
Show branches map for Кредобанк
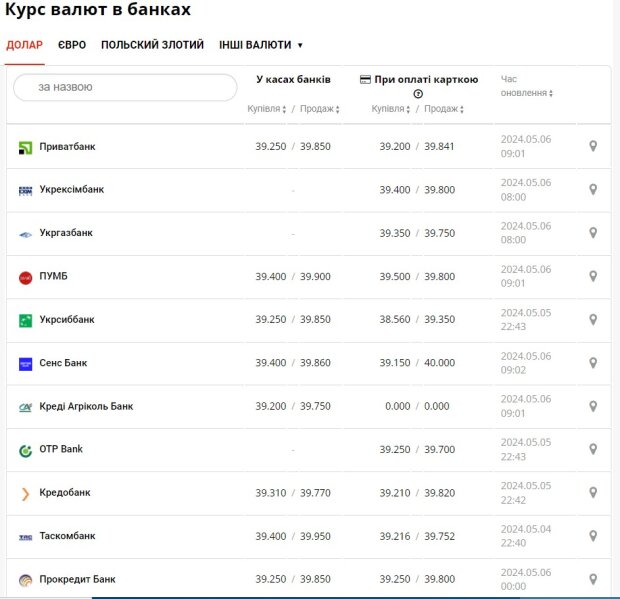point(593,493)
